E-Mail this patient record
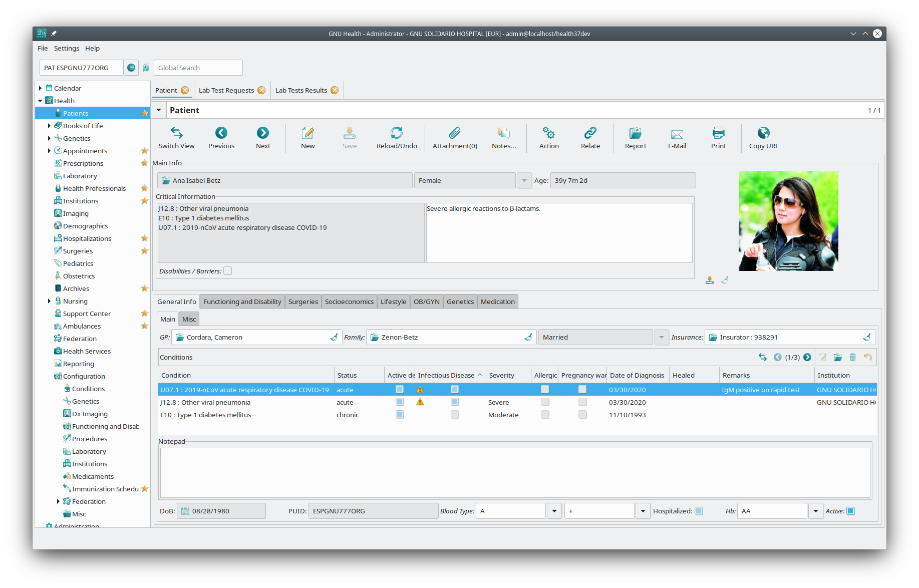This screenshot has width=919, height=588. (677, 138)
